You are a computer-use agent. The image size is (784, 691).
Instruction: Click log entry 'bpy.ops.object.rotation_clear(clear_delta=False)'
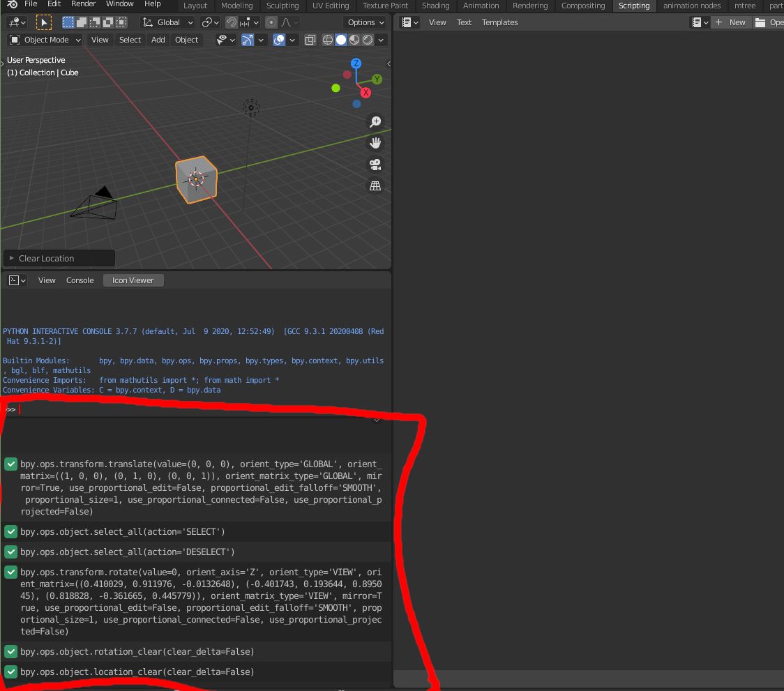point(197,652)
